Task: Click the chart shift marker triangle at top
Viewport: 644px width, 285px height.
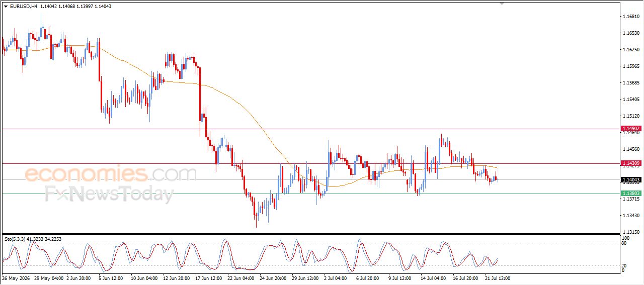Action: [x=501, y=4]
